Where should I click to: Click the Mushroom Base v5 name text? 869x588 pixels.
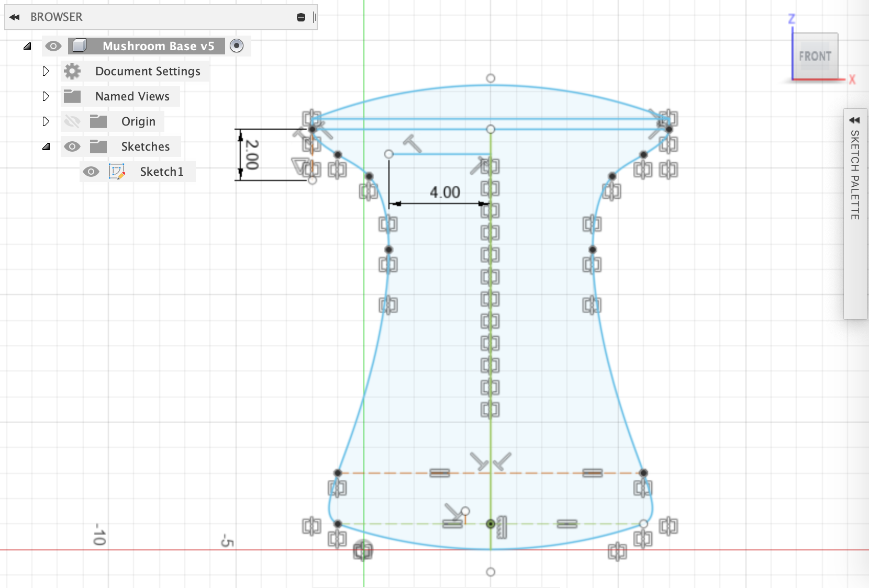(x=159, y=46)
